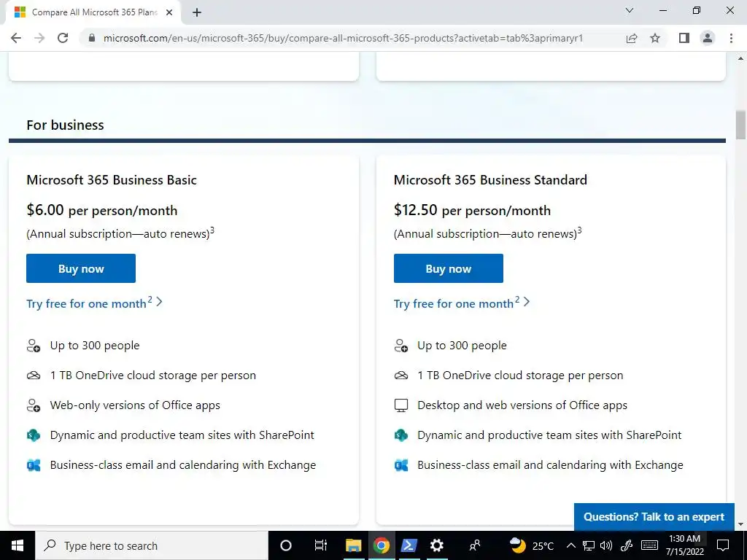
Task: Click the volume speaker icon
Action: tap(606, 545)
